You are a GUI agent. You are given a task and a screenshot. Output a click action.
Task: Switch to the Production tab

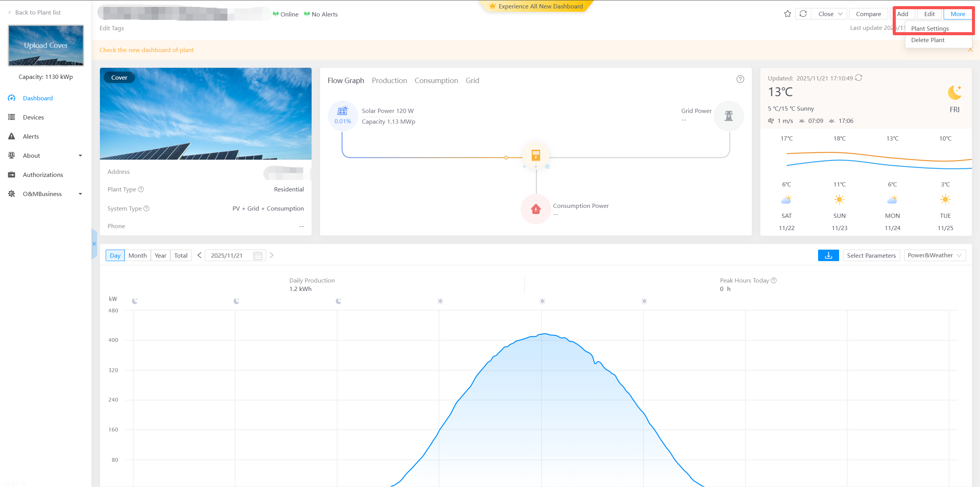pos(389,80)
